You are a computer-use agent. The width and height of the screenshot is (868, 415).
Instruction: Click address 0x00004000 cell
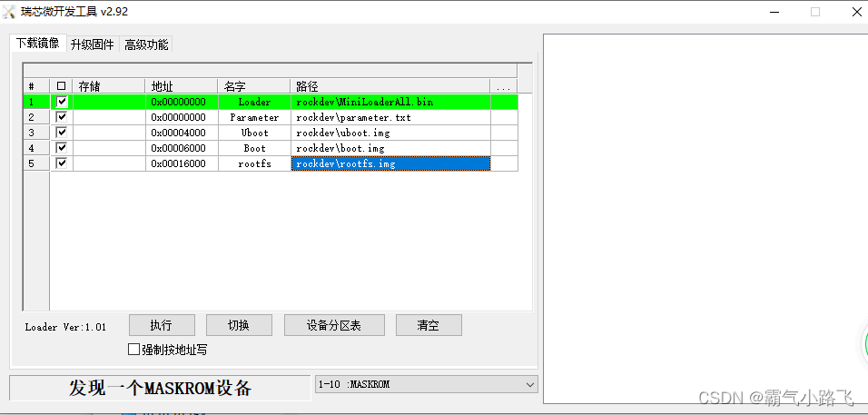182,133
